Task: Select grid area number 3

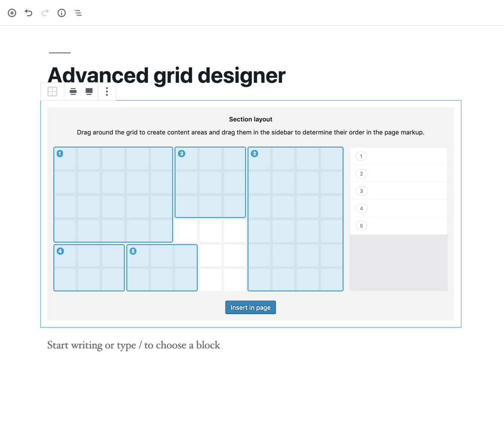Action: (x=210, y=182)
